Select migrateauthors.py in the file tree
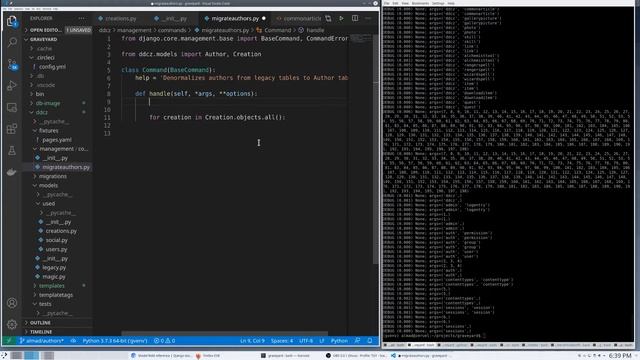The width and height of the screenshot is (640, 360). (x=65, y=167)
